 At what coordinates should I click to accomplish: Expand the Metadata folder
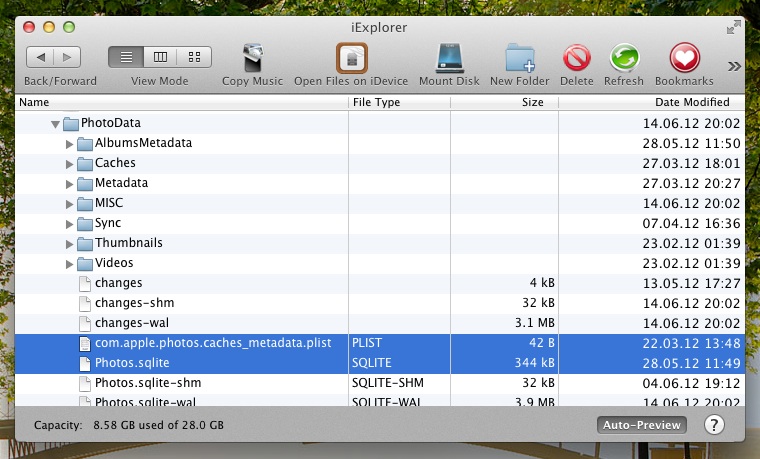point(69,184)
